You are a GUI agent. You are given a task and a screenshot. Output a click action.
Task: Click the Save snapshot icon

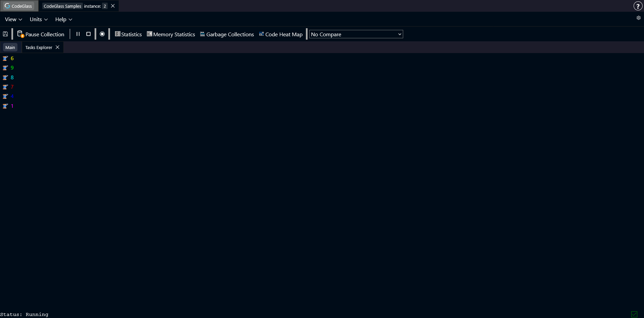(5, 34)
